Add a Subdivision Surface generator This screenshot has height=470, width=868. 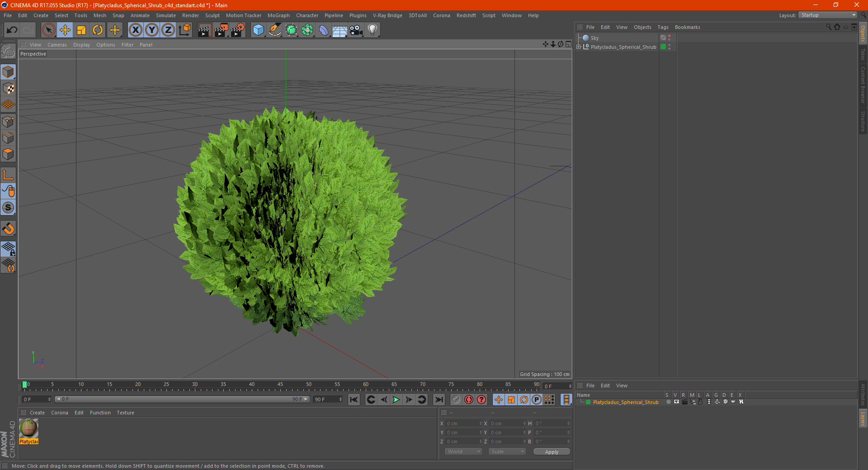(291, 30)
